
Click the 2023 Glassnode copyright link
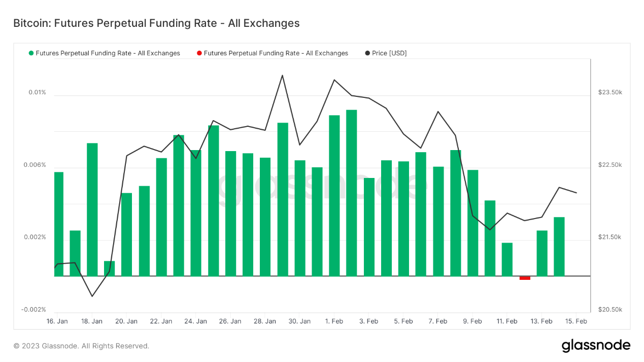81,346
